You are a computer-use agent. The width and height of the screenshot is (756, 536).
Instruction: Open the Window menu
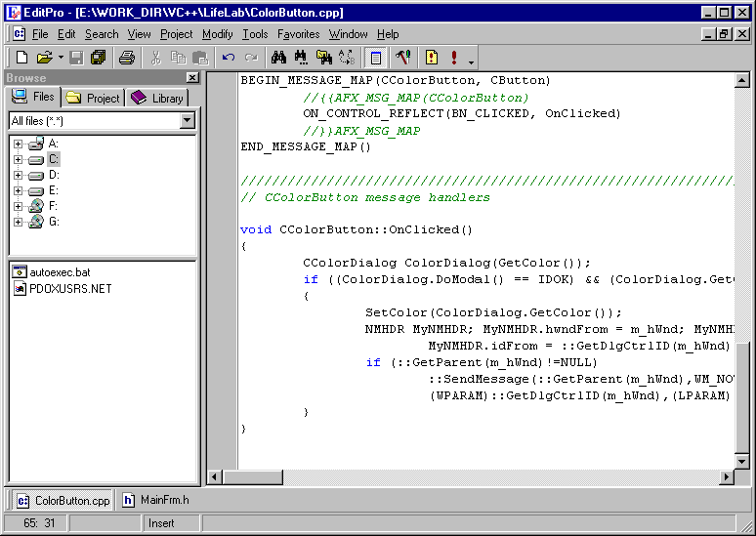click(x=348, y=34)
